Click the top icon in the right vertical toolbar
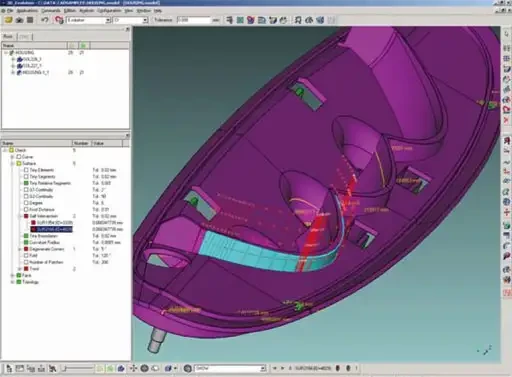The height and width of the screenshot is (377, 512). (x=507, y=34)
